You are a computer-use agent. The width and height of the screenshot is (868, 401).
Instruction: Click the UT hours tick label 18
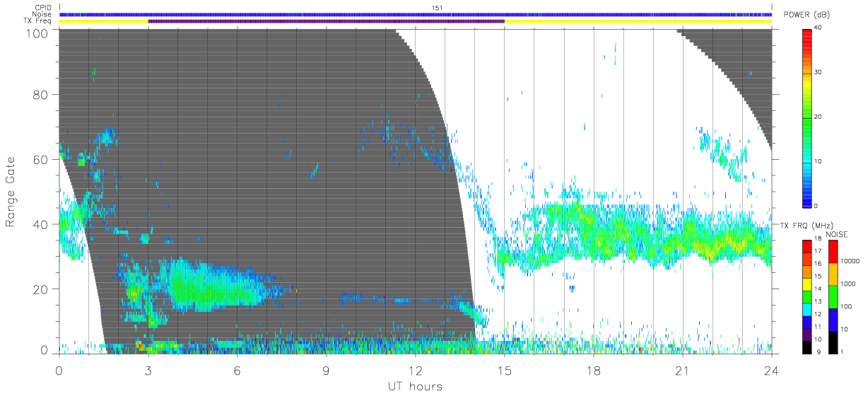pos(594,370)
